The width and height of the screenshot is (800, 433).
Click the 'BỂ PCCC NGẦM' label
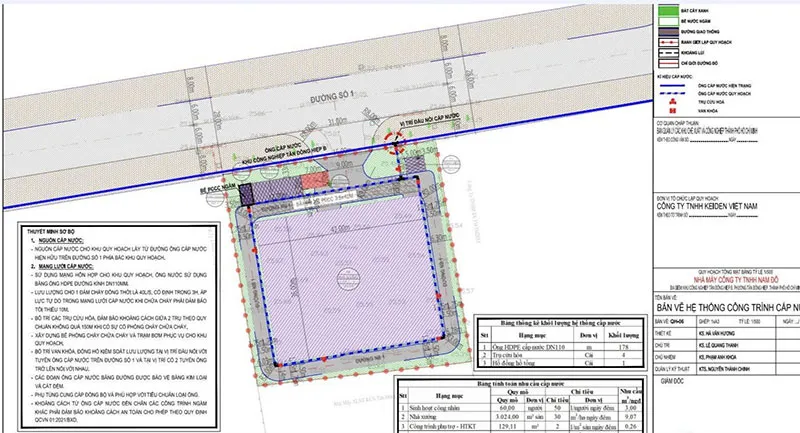219,189
